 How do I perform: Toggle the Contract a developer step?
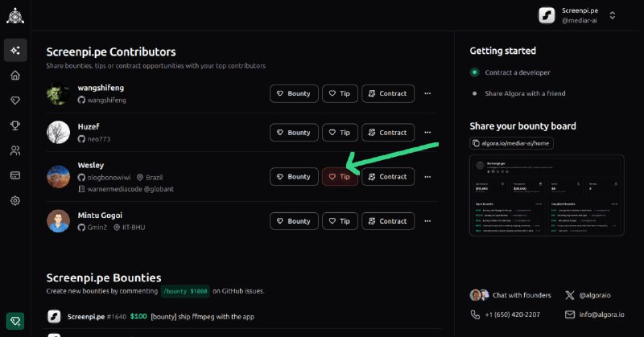475,72
